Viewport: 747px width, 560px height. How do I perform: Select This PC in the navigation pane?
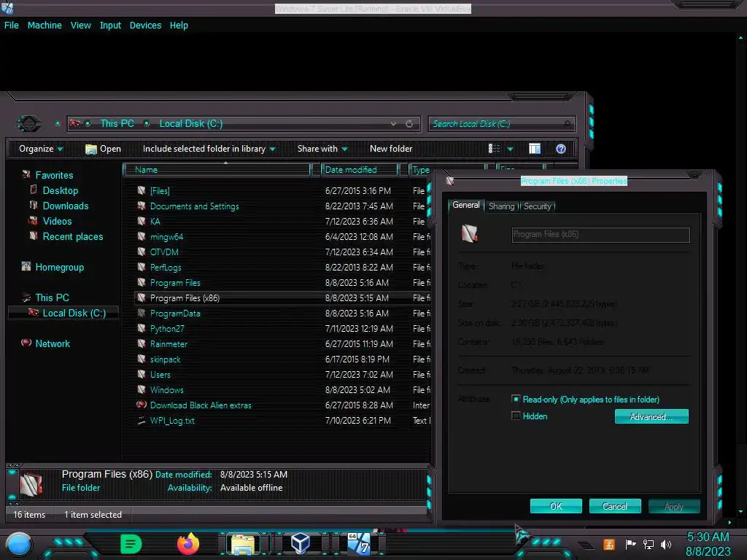coord(52,297)
